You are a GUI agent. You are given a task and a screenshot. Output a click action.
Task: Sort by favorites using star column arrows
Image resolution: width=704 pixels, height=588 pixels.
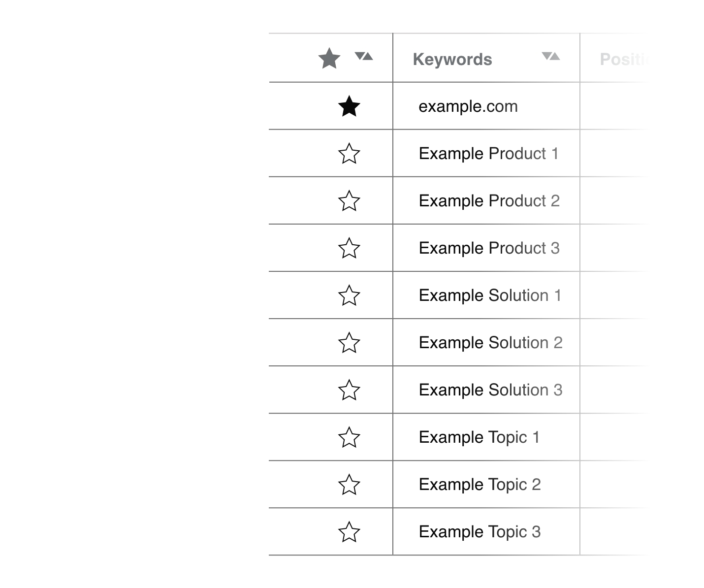(364, 56)
